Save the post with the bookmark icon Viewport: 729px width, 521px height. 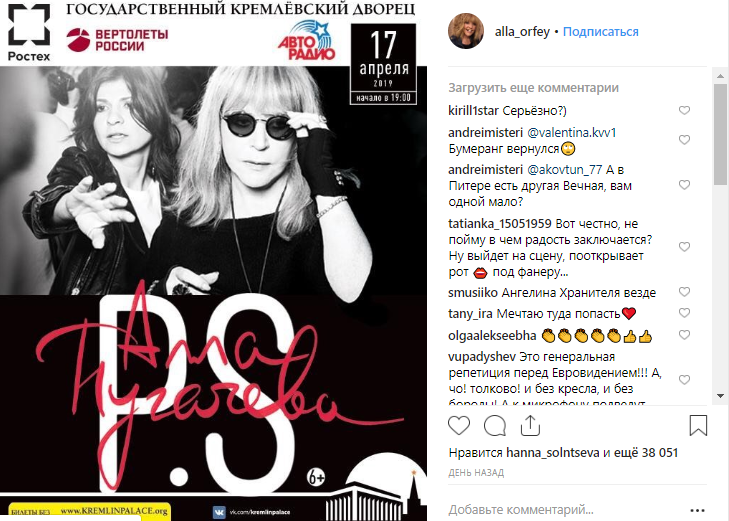(698, 425)
